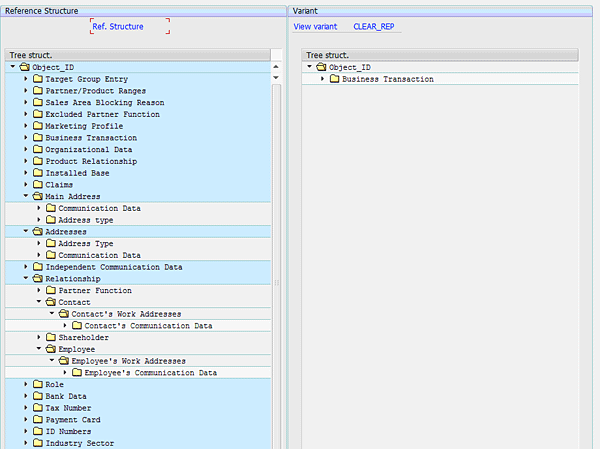Select the Contact's Communication Data row
The width and height of the screenshot is (600, 449).
[138, 326]
